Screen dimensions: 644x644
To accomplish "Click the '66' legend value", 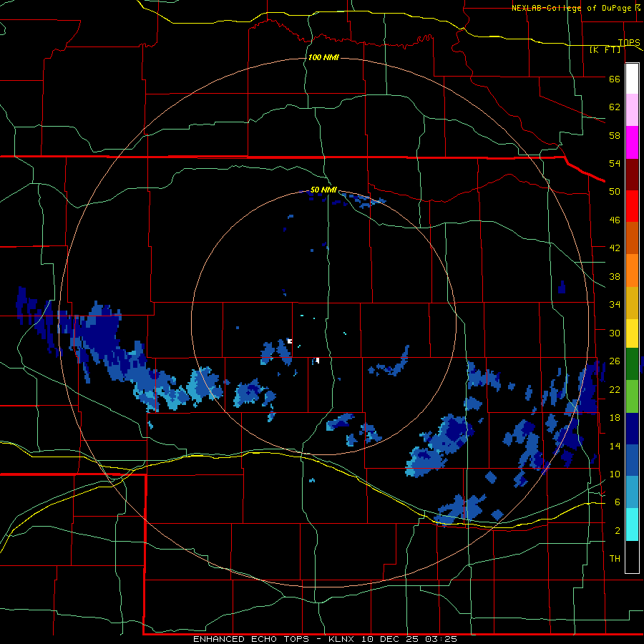I will click(x=615, y=79).
